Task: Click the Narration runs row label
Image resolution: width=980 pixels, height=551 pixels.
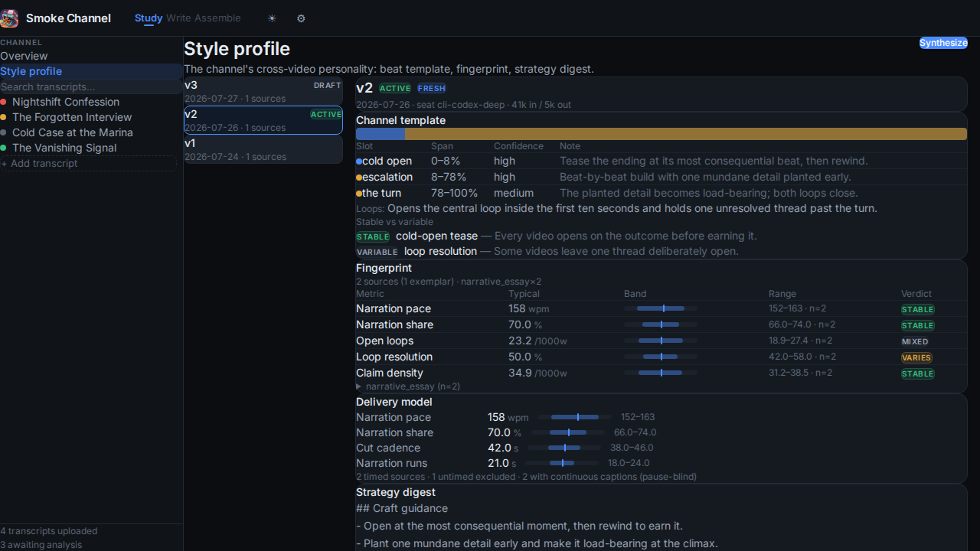Action: coord(392,463)
